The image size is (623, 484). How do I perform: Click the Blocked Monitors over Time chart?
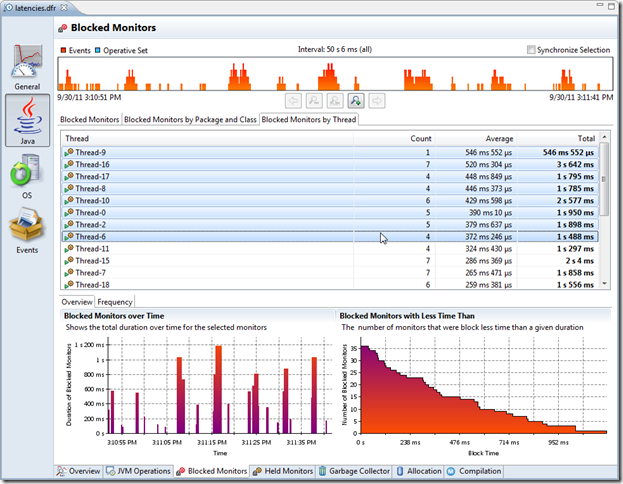(x=218, y=385)
